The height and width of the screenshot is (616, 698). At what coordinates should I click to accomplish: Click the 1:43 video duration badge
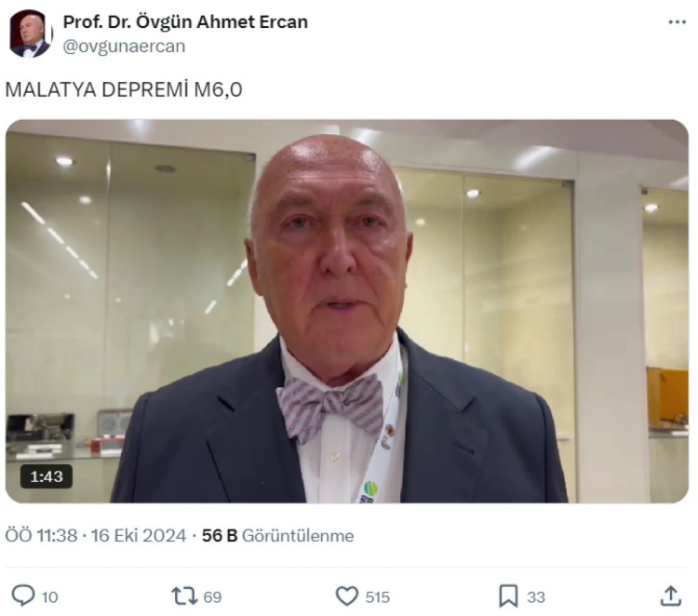(x=47, y=476)
